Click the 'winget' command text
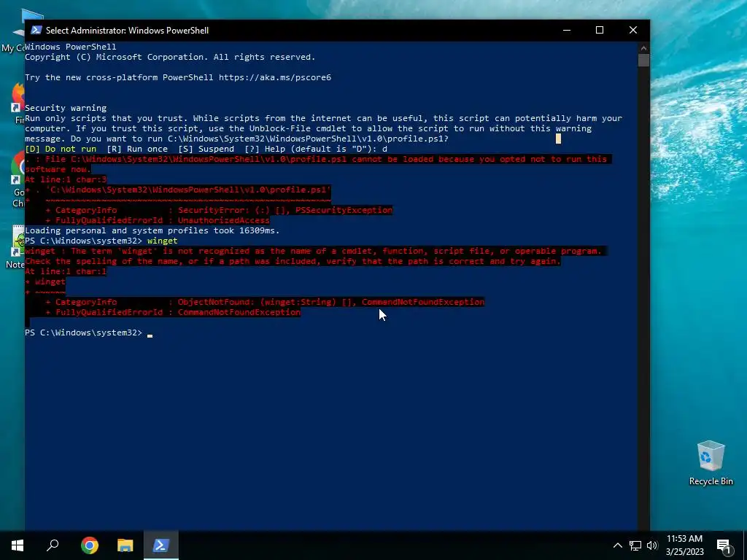This screenshot has width=747, height=560. point(163,241)
